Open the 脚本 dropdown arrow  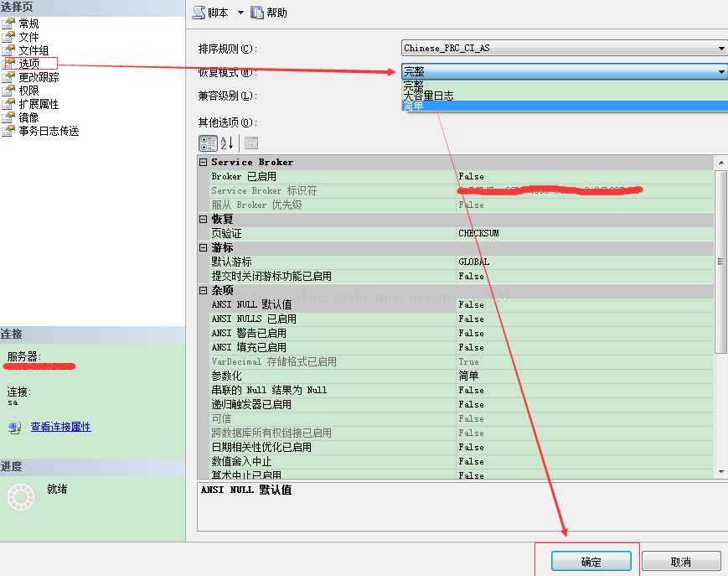coord(240,13)
